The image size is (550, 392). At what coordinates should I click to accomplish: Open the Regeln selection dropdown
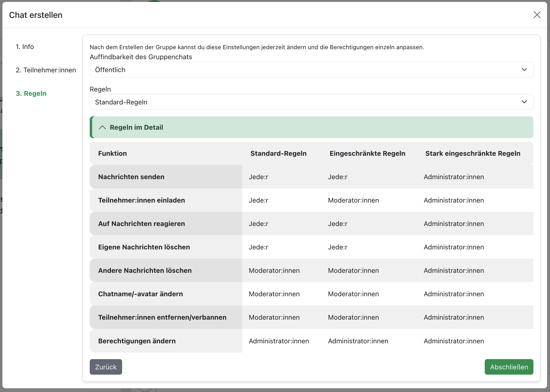point(311,102)
